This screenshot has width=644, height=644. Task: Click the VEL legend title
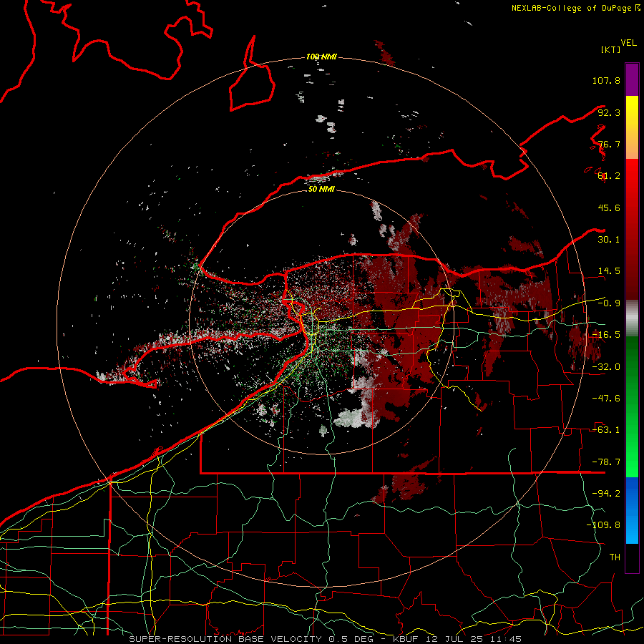tap(628, 43)
